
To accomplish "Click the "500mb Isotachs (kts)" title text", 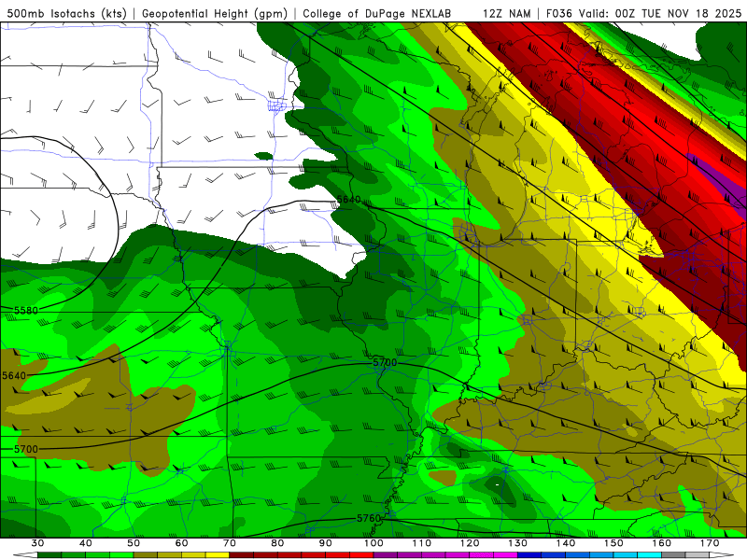I will click(67, 13).
